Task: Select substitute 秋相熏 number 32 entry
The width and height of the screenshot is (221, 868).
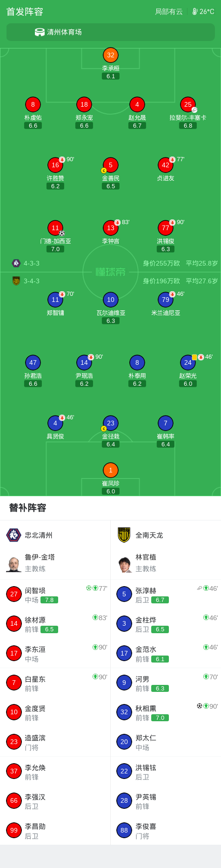Action: point(166,712)
